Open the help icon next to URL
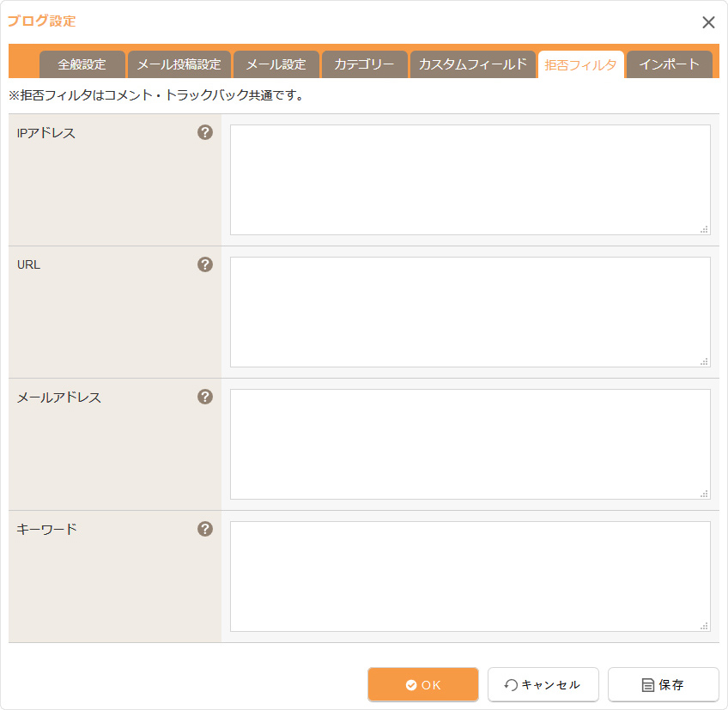Image resolution: width=728 pixels, height=710 pixels. click(205, 264)
